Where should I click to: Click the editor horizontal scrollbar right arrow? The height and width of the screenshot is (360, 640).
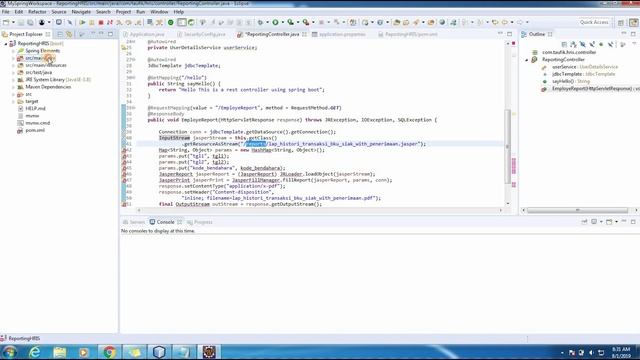(501, 210)
